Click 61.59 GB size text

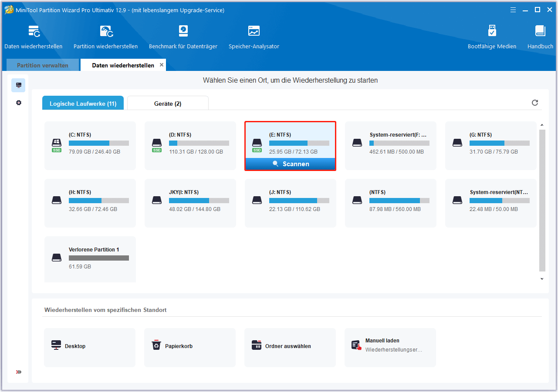[x=80, y=266]
